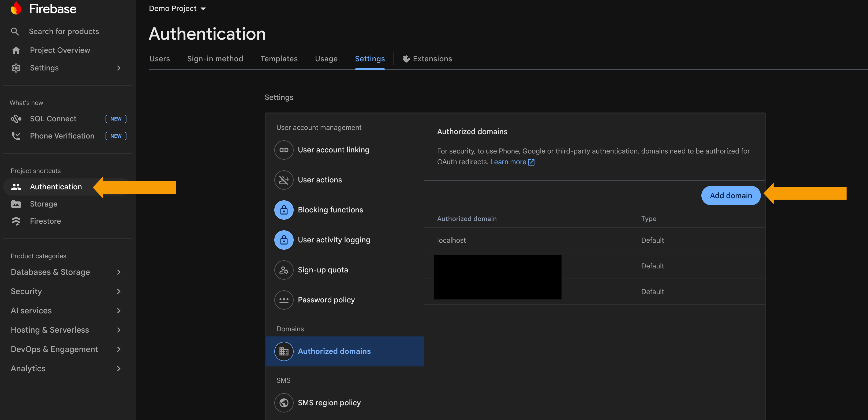The width and height of the screenshot is (868, 420).
Task: Open the Templates tab
Action: coord(279,59)
